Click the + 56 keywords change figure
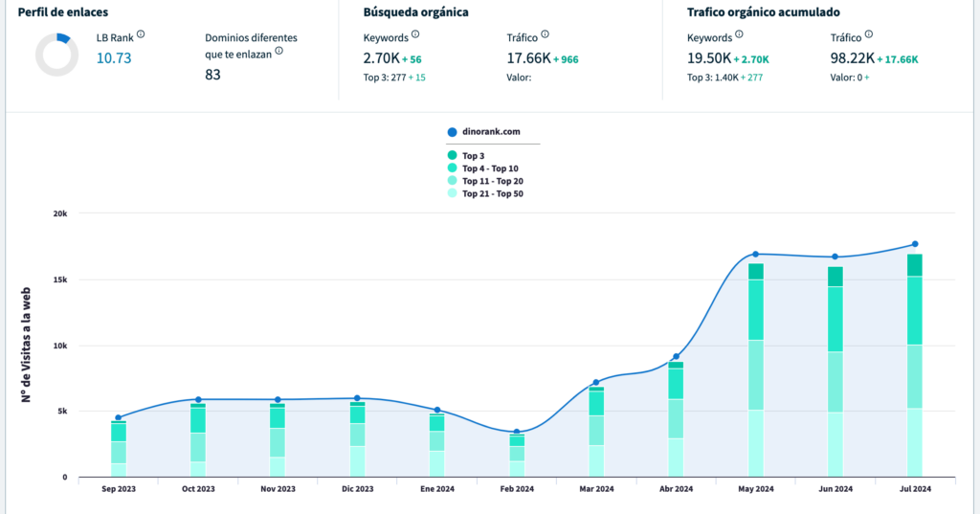The image size is (980, 514). [412, 60]
